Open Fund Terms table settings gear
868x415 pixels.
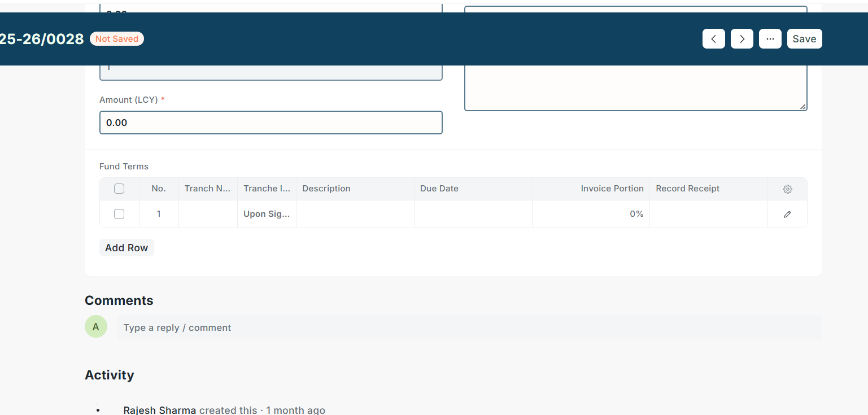pyautogui.click(x=787, y=189)
